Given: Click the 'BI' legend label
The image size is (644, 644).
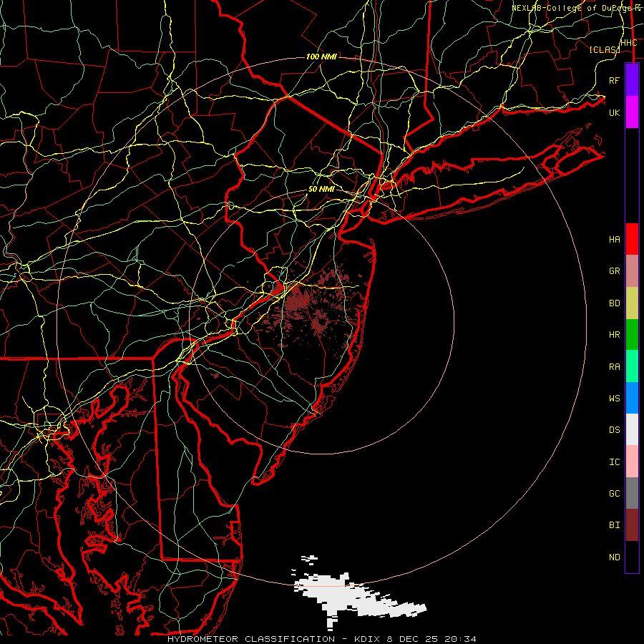Looking at the screenshot, I should coord(615,525).
